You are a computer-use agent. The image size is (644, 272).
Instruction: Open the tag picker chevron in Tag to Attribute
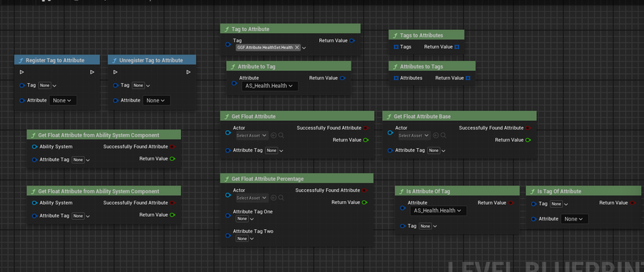(304, 48)
